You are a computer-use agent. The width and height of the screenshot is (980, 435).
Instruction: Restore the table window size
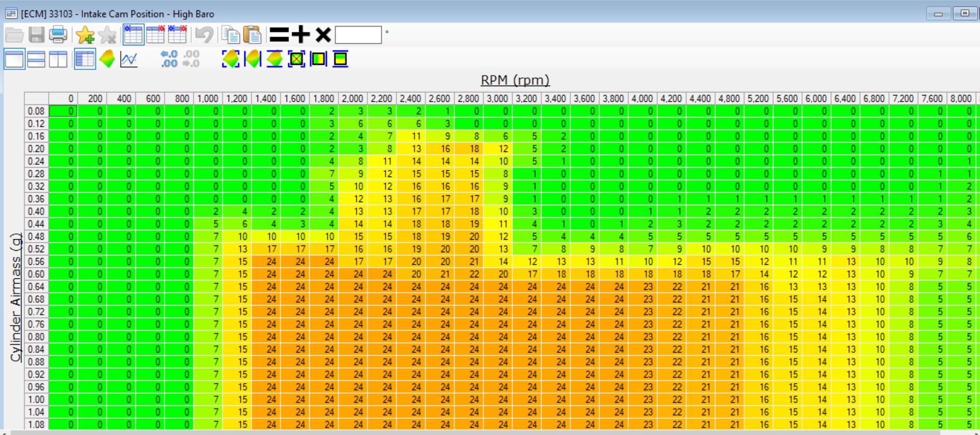[964, 14]
